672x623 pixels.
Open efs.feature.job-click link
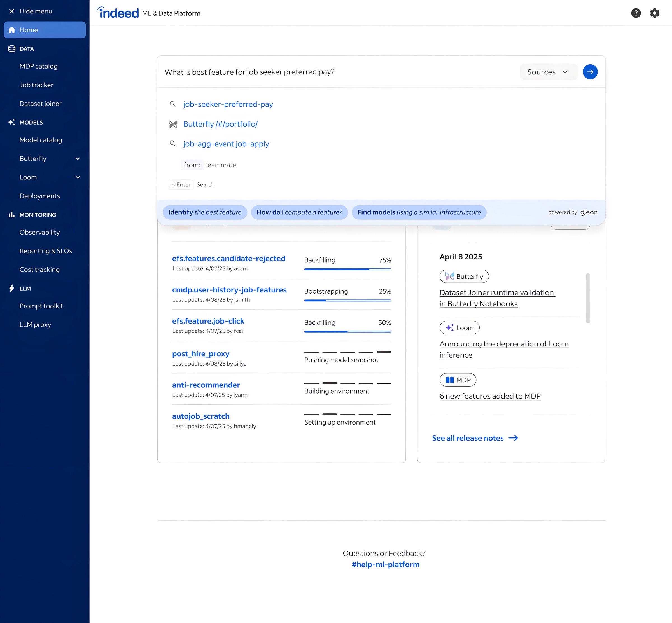(x=208, y=321)
